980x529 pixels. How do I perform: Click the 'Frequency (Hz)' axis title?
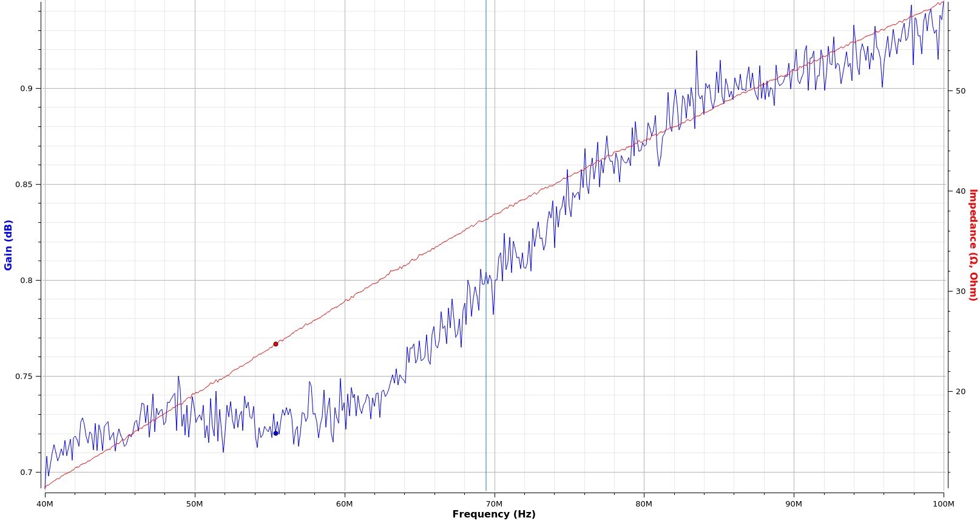click(x=494, y=514)
